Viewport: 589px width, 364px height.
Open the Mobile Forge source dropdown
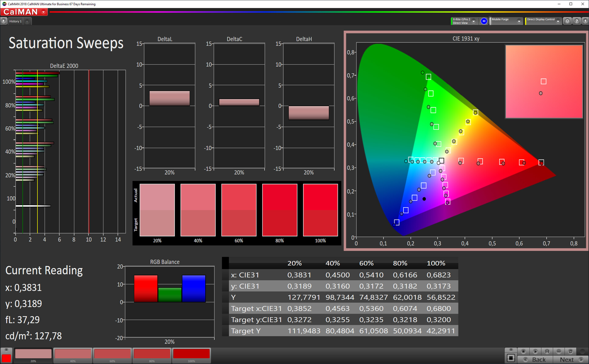[x=519, y=21]
